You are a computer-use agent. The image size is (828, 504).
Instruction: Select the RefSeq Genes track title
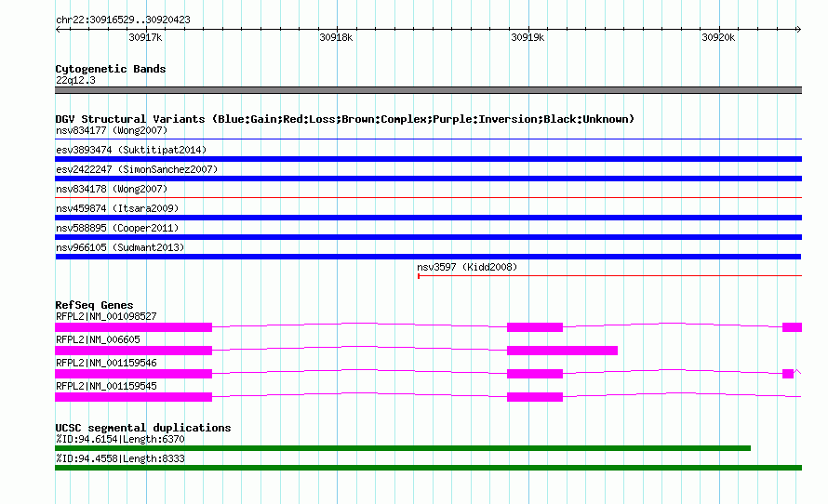tap(94, 305)
